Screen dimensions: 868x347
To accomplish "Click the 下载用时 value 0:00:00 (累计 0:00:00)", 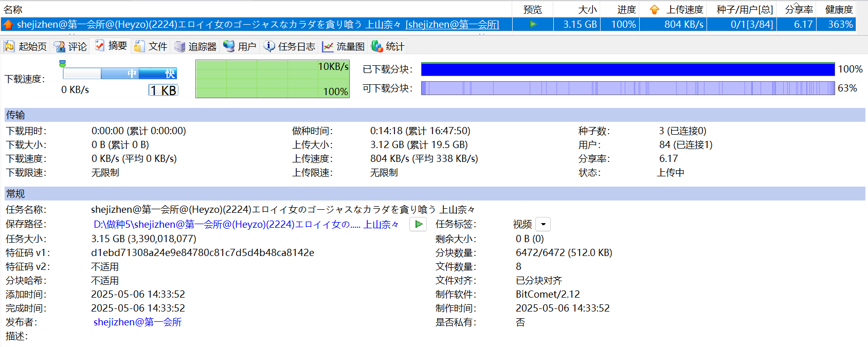I will point(139,131).
